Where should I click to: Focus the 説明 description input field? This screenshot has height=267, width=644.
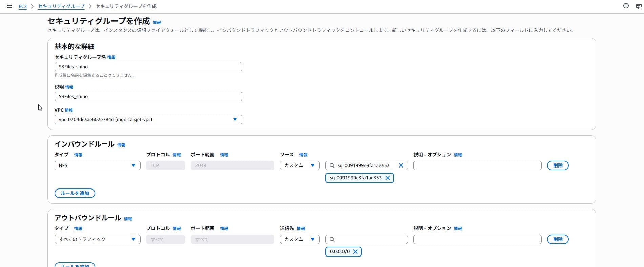coord(148,96)
